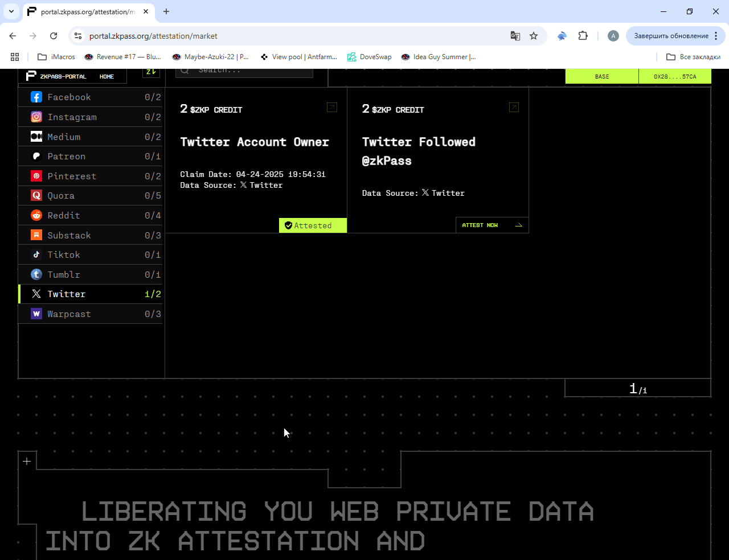
Task: Close the portal.zkpass.org tab
Action: [146, 11]
